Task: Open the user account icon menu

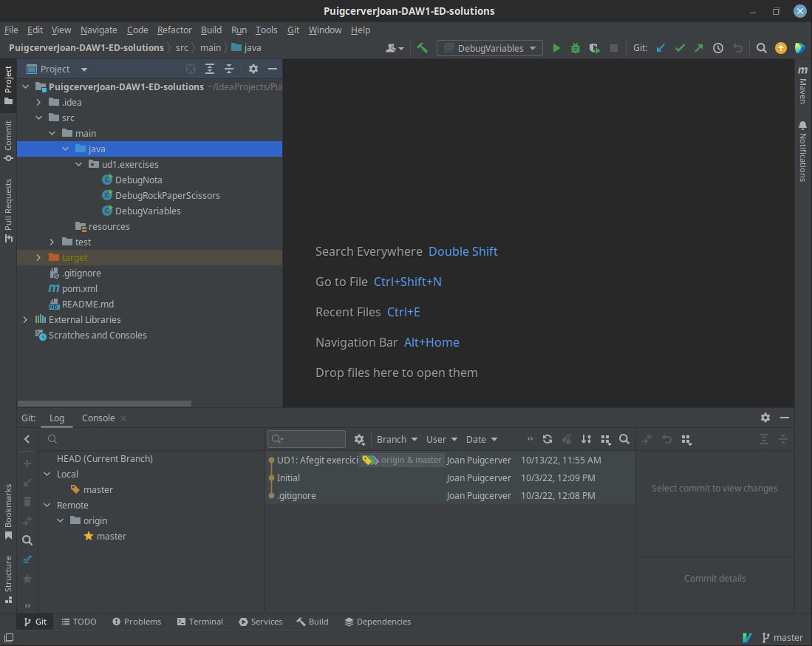Action: 394,48
